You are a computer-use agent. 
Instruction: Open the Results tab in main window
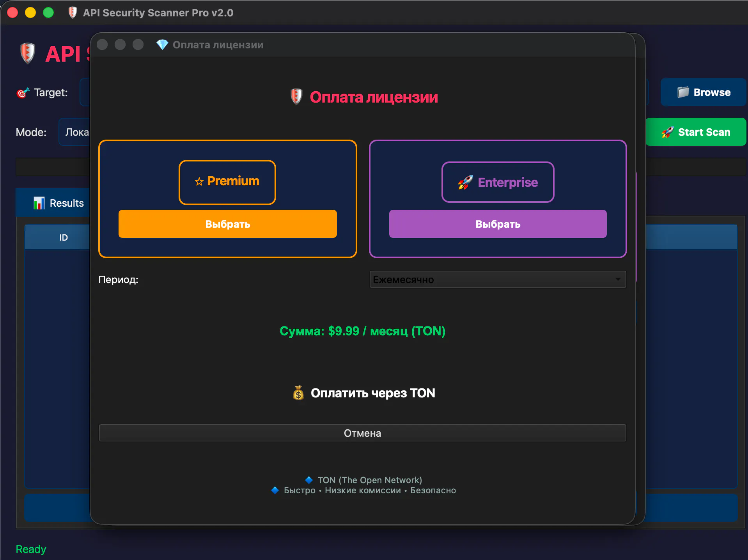pyautogui.click(x=53, y=203)
